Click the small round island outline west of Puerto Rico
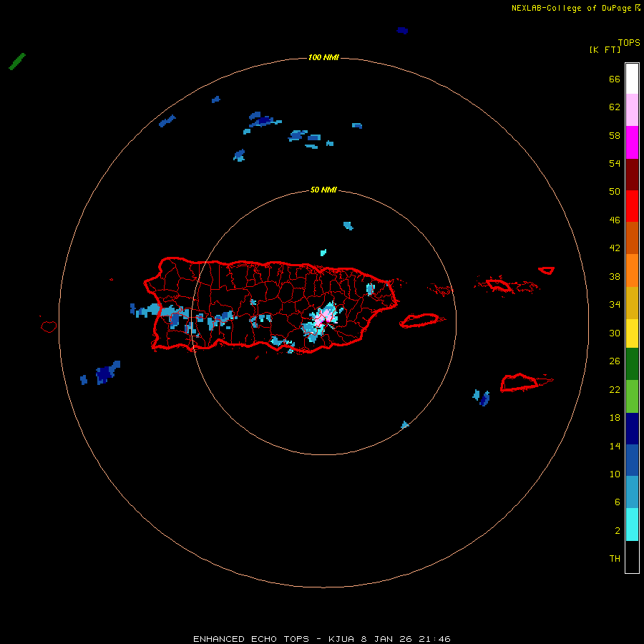This screenshot has height=644, width=644. pos(49,326)
